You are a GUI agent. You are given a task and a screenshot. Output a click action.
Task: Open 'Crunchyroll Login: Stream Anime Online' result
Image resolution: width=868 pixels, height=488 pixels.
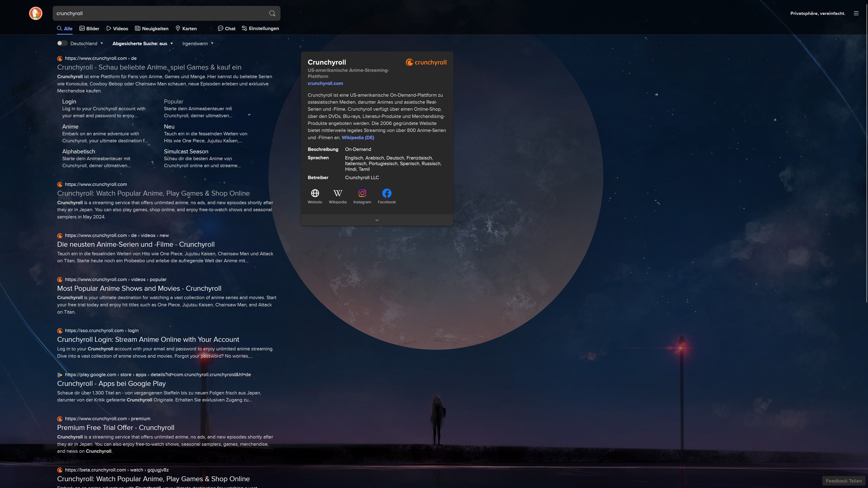point(148,340)
